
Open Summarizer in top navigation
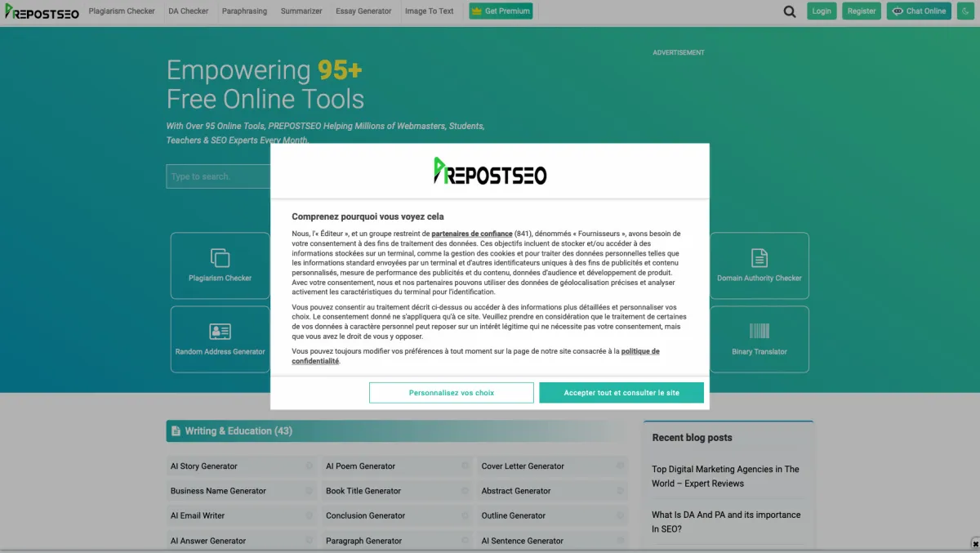[x=301, y=11]
